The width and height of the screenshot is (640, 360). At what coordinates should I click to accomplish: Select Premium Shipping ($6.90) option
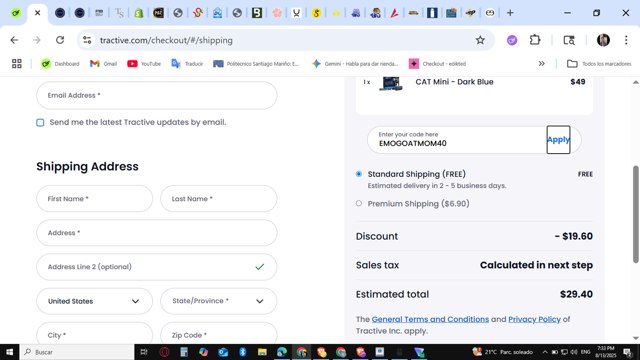(359, 203)
